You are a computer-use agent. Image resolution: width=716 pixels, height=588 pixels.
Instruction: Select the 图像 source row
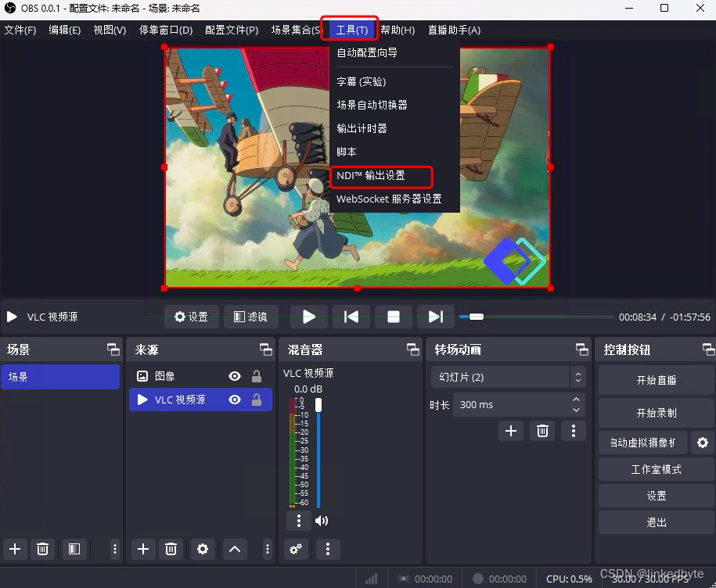point(200,376)
